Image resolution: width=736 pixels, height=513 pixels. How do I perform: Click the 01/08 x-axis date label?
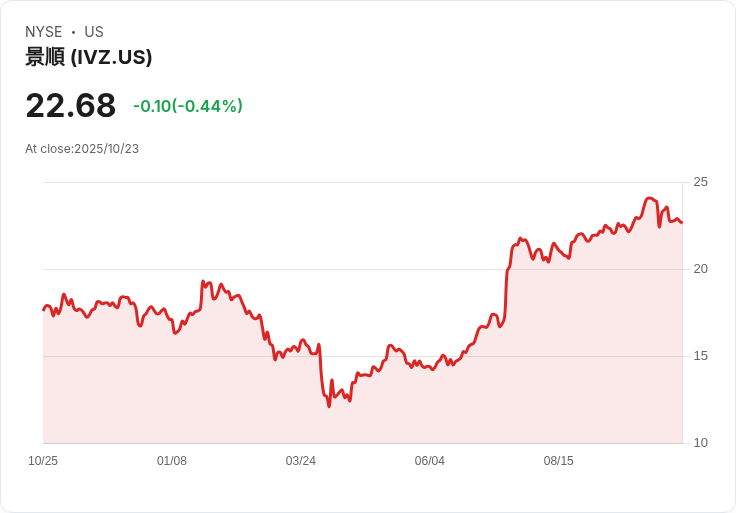pos(172,461)
